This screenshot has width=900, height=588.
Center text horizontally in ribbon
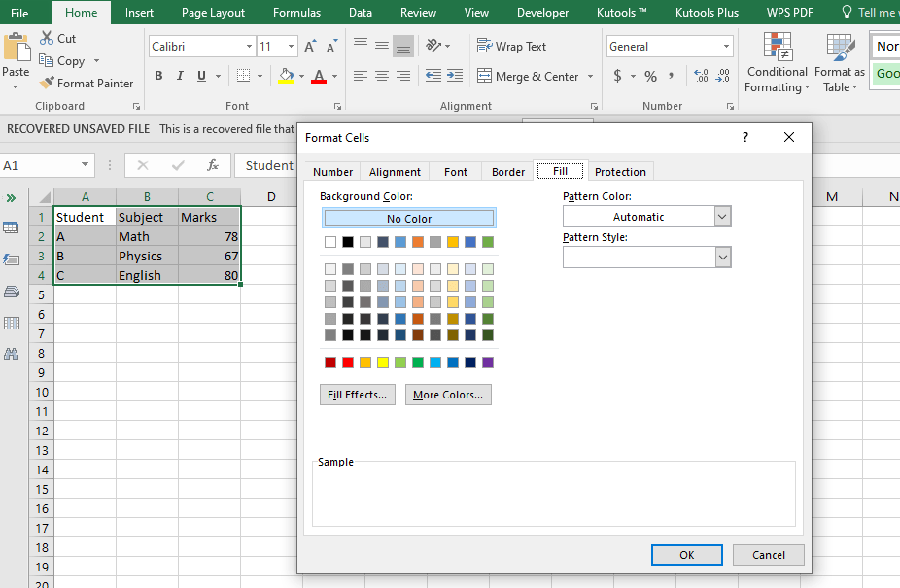382,76
